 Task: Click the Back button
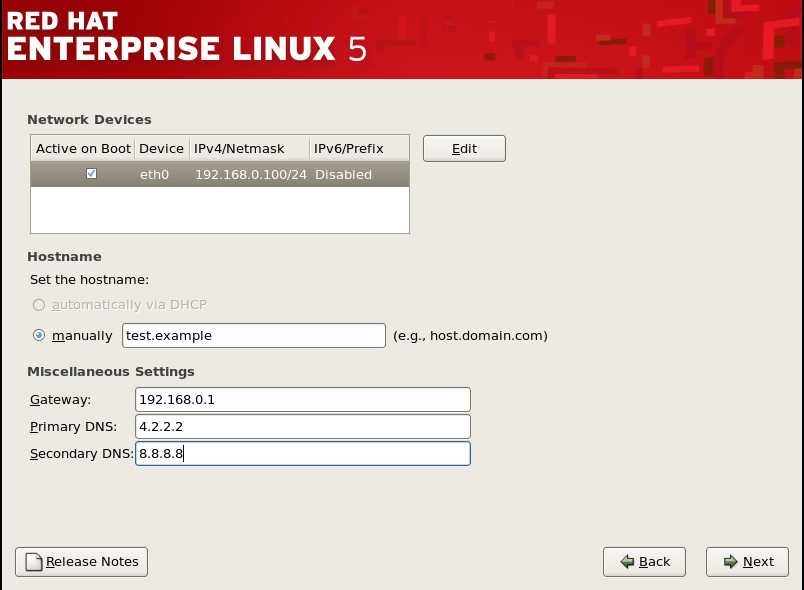(x=644, y=561)
